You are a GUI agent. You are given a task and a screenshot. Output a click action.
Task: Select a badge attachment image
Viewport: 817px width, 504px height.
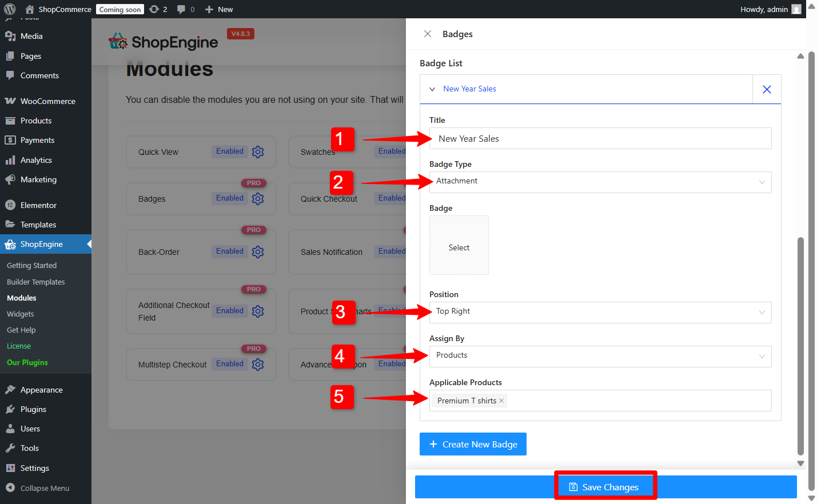pos(459,245)
